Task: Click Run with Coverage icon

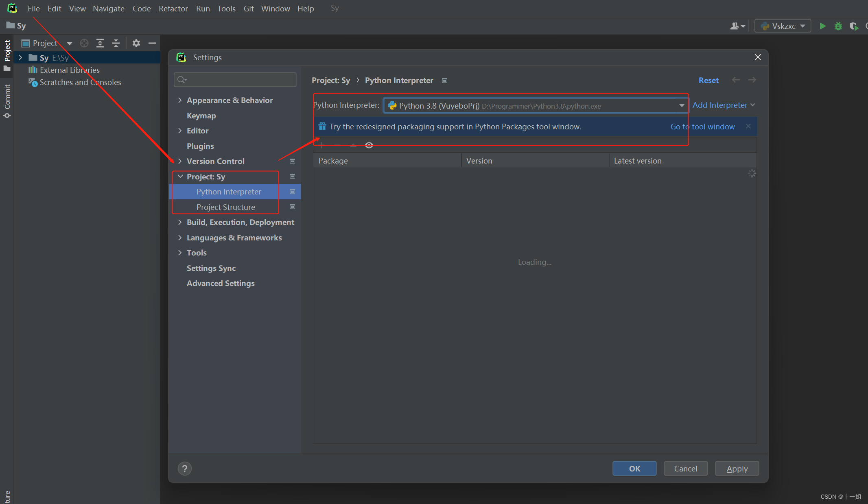Action: (x=854, y=26)
